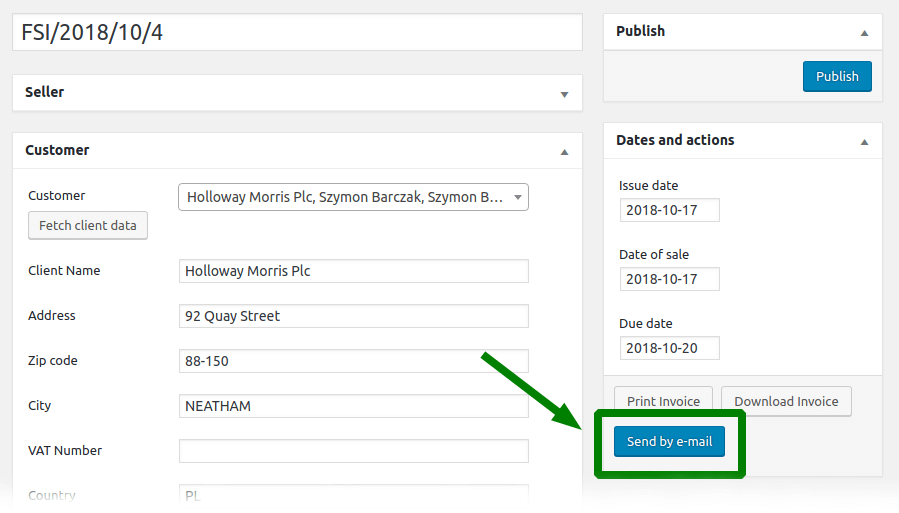Image resolution: width=899 pixels, height=513 pixels.
Task: Collapse the Customer panel
Action: 564,152
